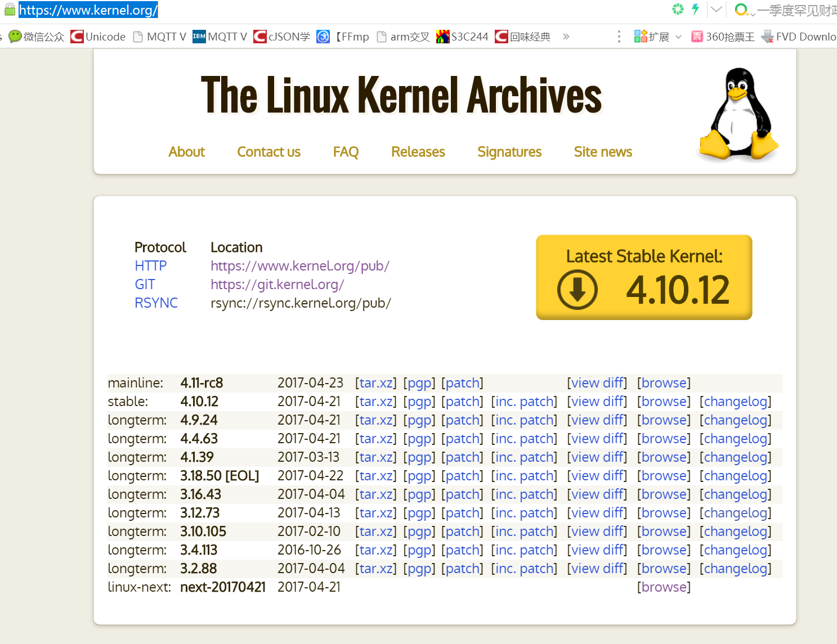Click the search engine icon
This screenshot has height=644, width=837.
click(x=742, y=10)
